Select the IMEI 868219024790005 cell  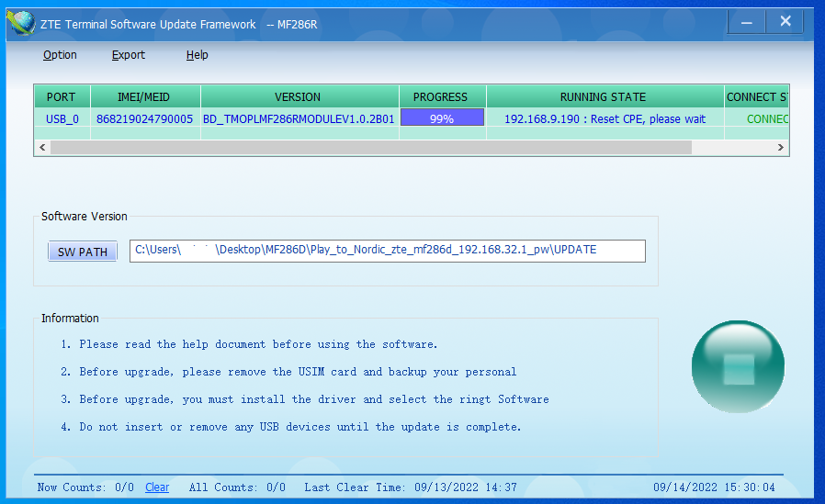pos(145,118)
